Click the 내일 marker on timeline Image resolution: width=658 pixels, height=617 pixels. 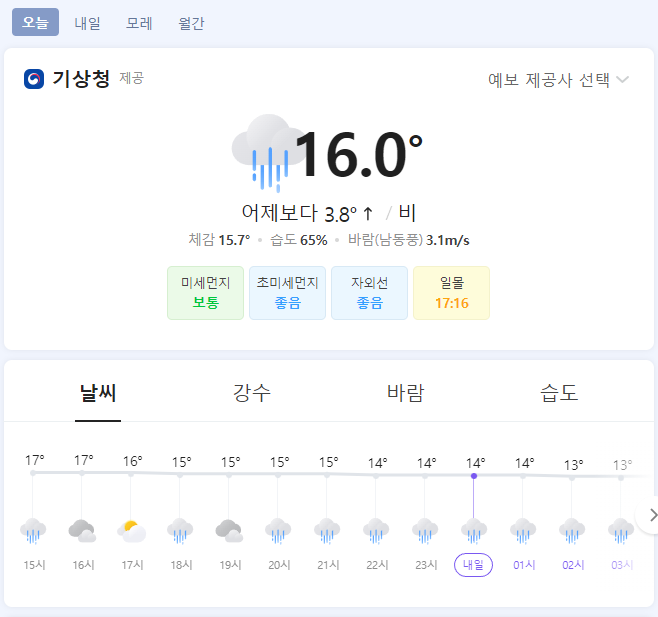click(x=474, y=565)
